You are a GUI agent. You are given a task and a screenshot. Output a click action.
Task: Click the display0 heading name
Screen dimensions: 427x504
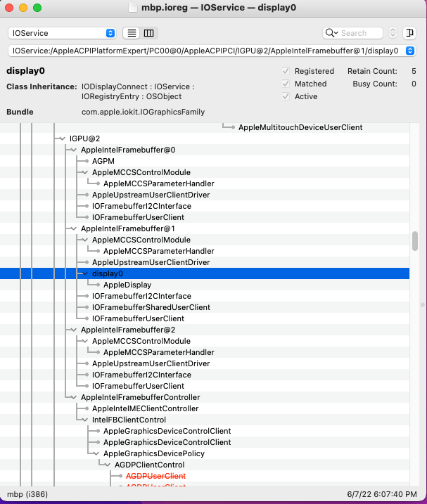25,71
